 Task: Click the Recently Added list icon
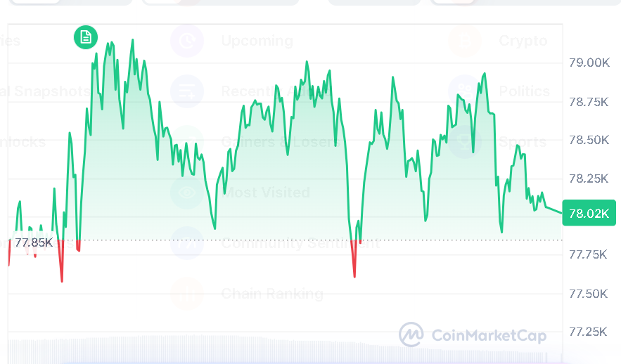click(x=187, y=91)
